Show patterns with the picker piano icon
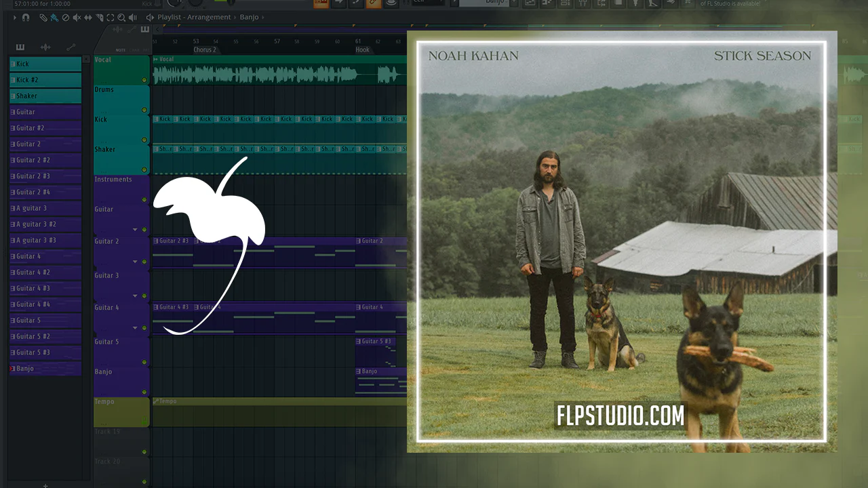Screen dimensions: 868x488 [x=20, y=47]
